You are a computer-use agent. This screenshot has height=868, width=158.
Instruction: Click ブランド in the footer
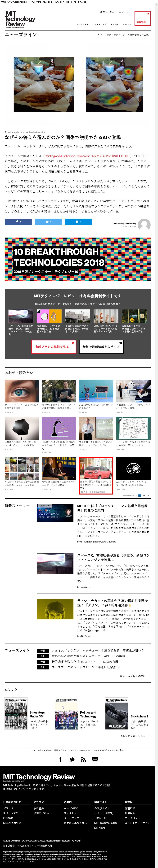pyautogui.click(x=8, y=808)
